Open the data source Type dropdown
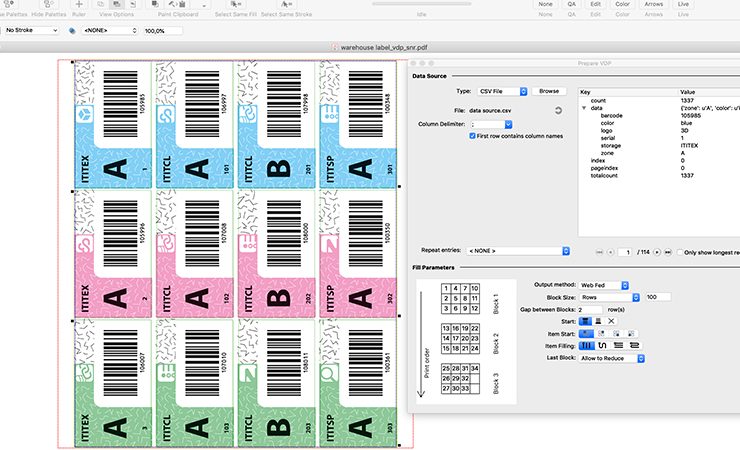740x450 pixels. tap(502, 92)
